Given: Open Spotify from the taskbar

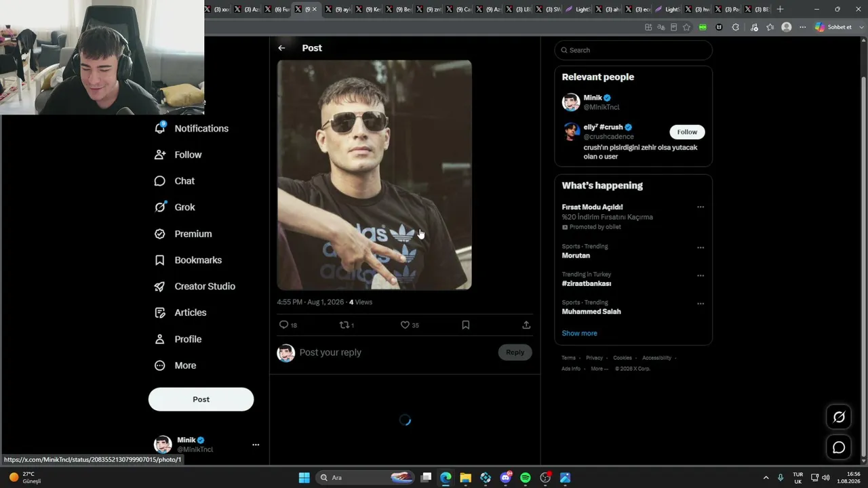Looking at the screenshot, I should [526, 478].
